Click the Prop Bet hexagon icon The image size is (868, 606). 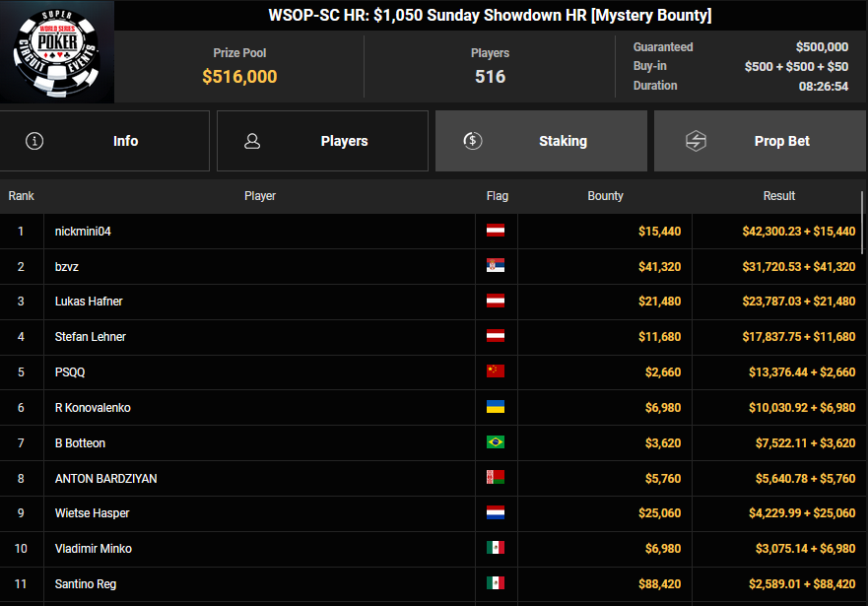point(696,141)
